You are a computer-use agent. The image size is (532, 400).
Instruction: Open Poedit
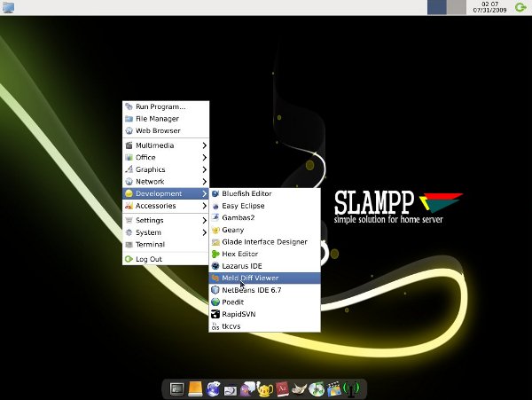(264, 302)
